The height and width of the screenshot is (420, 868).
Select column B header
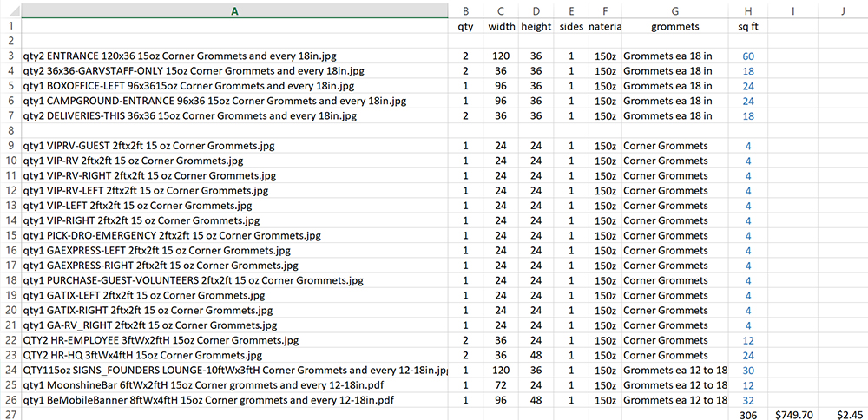(x=467, y=10)
